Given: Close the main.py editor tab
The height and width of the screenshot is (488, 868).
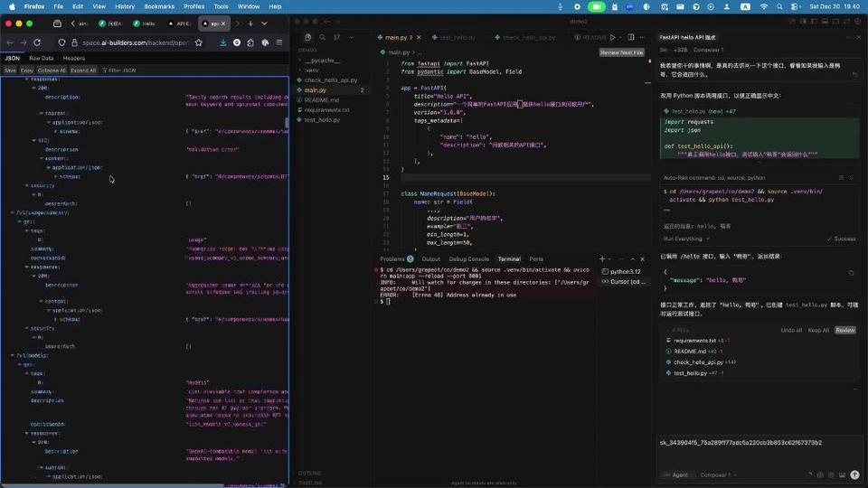Looking at the screenshot, I should [x=419, y=38].
